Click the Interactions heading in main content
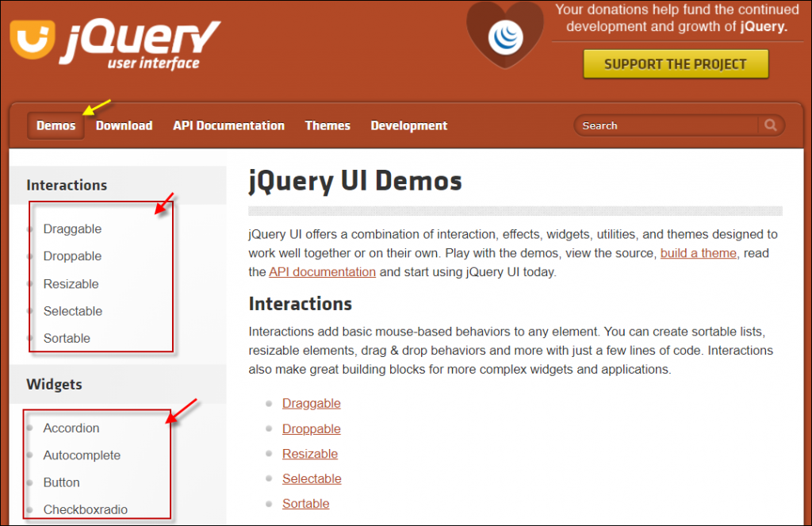This screenshot has height=526, width=812. click(x=301, y=304)
